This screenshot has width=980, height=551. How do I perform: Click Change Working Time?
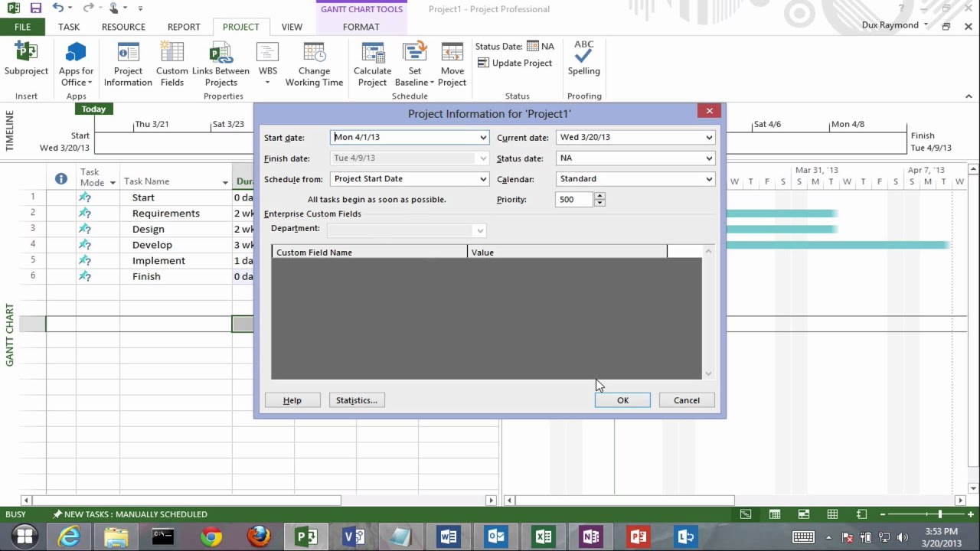pyautogui.click(x=314, y=64)
